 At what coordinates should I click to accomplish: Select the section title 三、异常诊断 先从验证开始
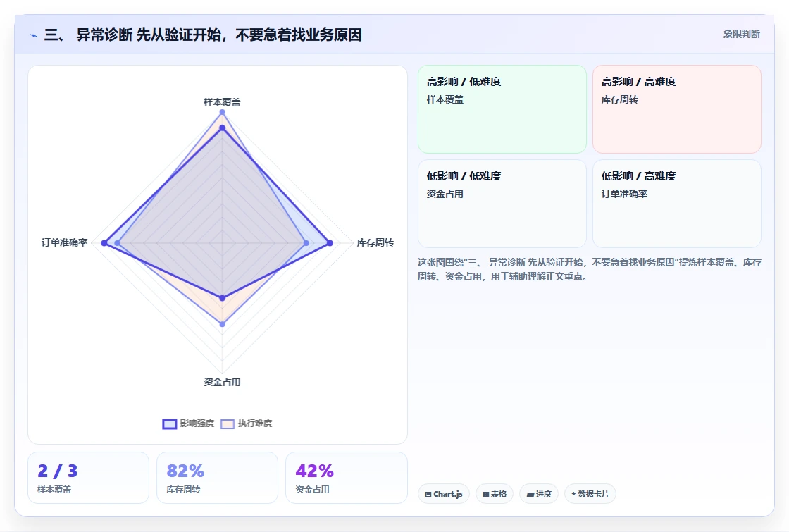(203, 35)
